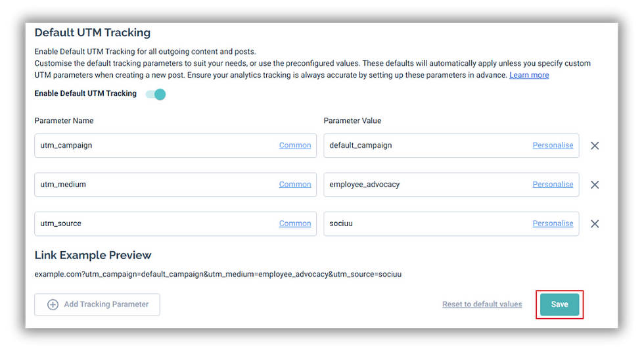Click the plus icon for adding a tracking parameter
644x351 pixels.
point(53,304)
